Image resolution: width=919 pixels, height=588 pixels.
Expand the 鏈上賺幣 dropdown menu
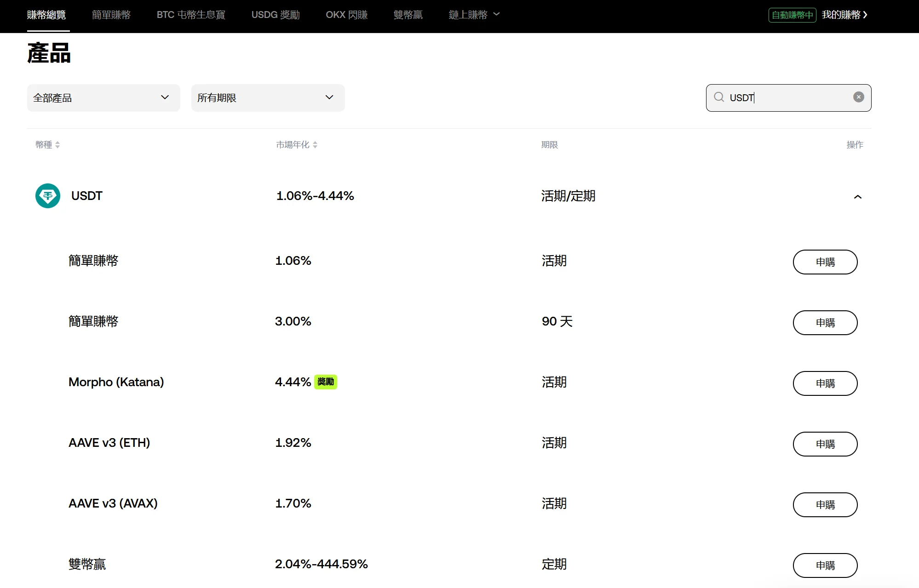coord(474,15)
